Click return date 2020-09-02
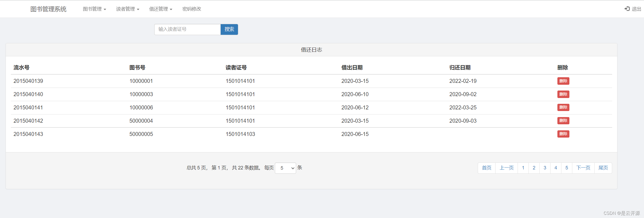The width and height of the screenshot is (644, 218). click(x=463, y=94)
